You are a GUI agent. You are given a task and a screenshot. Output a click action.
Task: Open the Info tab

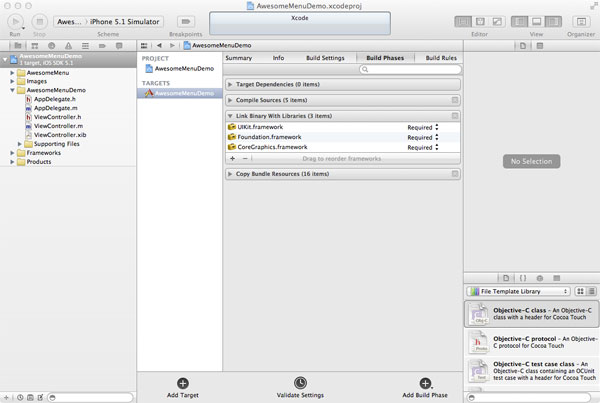278,58
